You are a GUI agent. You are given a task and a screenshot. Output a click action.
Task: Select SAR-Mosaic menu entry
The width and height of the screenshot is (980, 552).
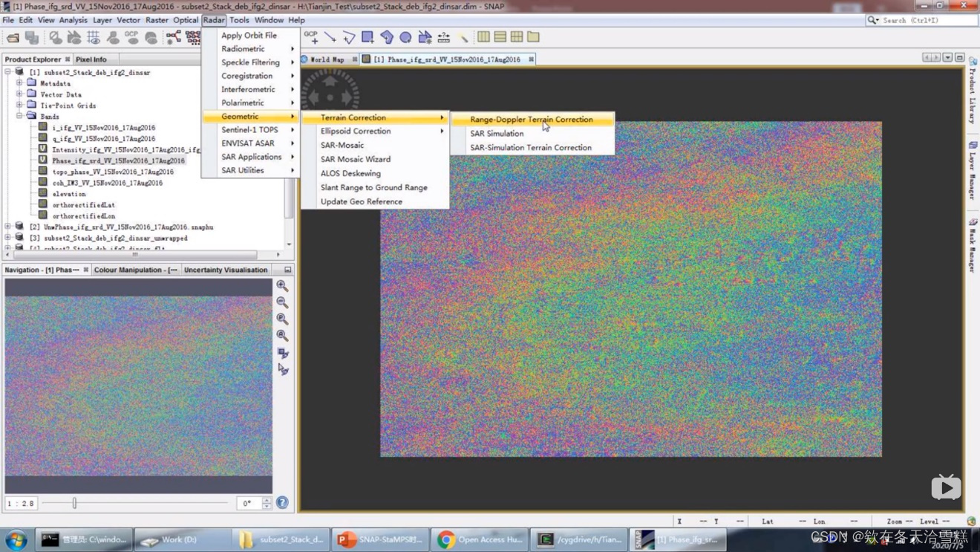click(375, 145)
